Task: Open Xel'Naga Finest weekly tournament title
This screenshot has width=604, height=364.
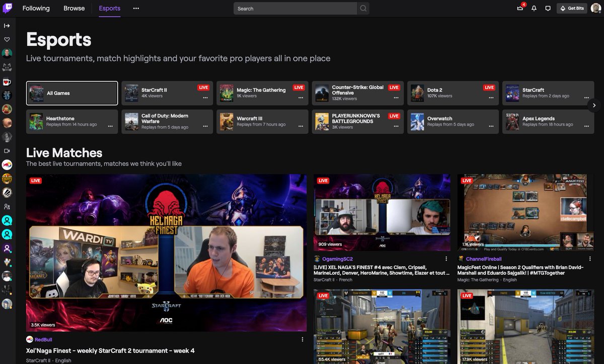Action: click(x=110, y=351)
